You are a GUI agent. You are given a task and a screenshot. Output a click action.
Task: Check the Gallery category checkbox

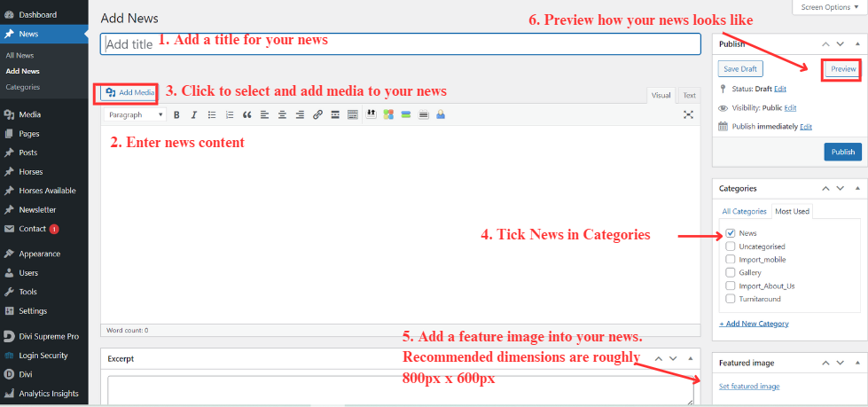click(x=730, y=273)
